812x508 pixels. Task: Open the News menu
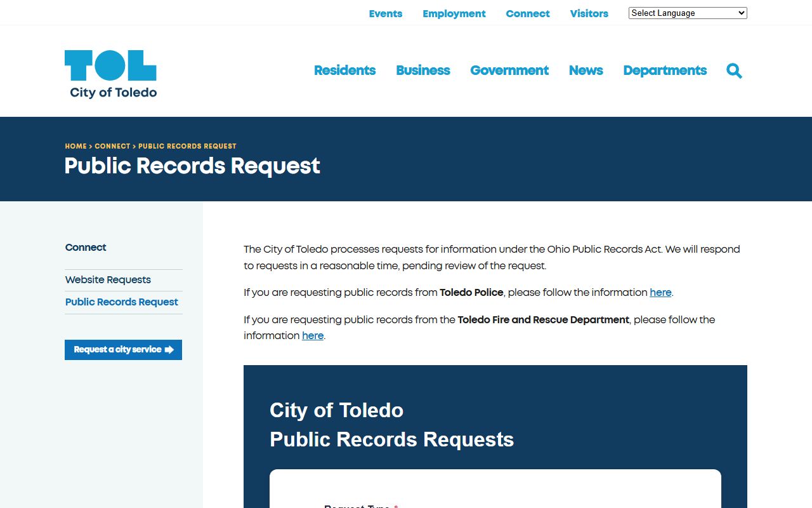click(586, 70)
